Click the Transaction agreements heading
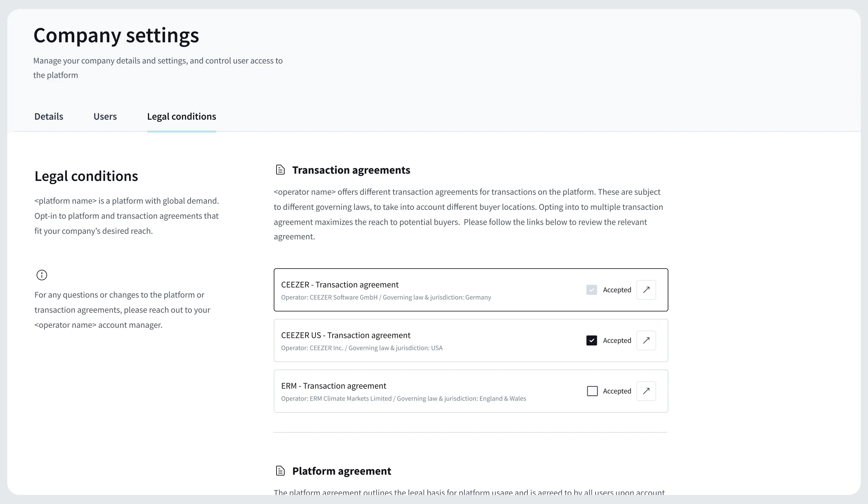This screenshot has height=504, width=868. click(351, 170)
